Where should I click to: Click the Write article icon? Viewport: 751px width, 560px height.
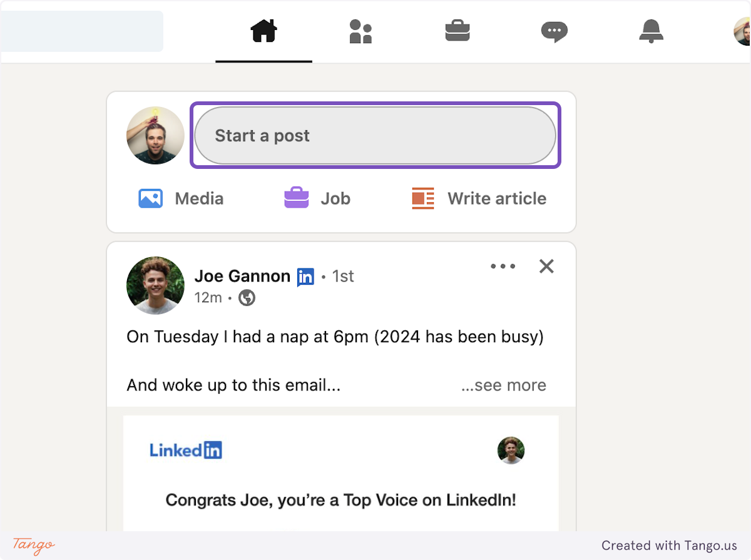(x=423, y=199)
